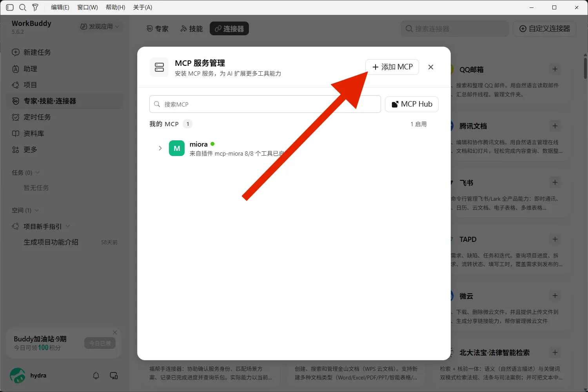
Task: Open the hydra user avatar
Action: (x=18, y=376)
